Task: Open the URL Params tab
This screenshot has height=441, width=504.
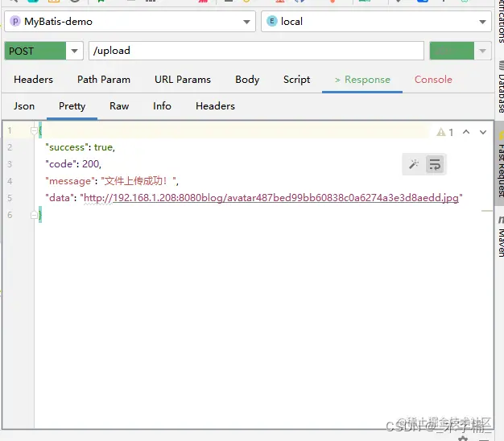Action: click(x=183, y=80)
